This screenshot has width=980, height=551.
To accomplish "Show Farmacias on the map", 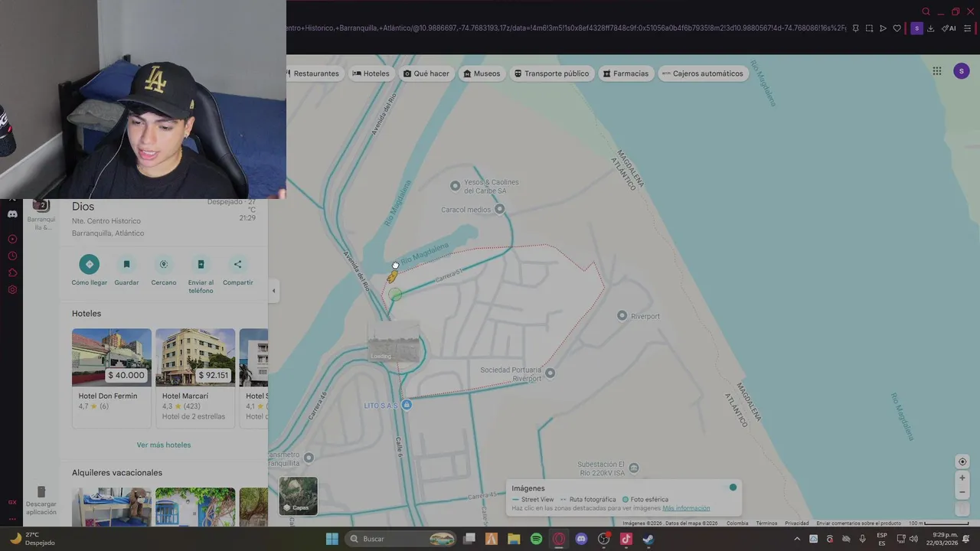I will coord(626,73).
